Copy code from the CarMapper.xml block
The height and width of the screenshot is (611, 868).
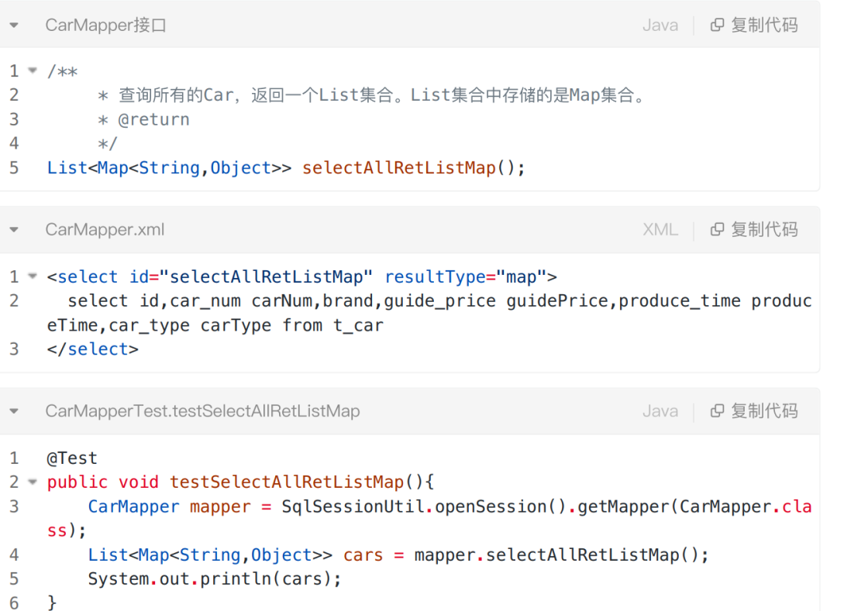[754, 229]
